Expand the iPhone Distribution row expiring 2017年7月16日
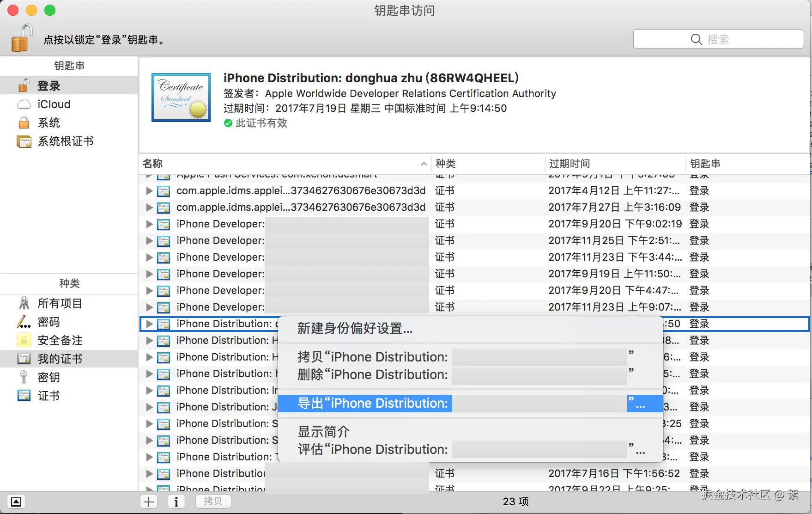The width and height of the screenshot is (812, 514). (149, 474)
